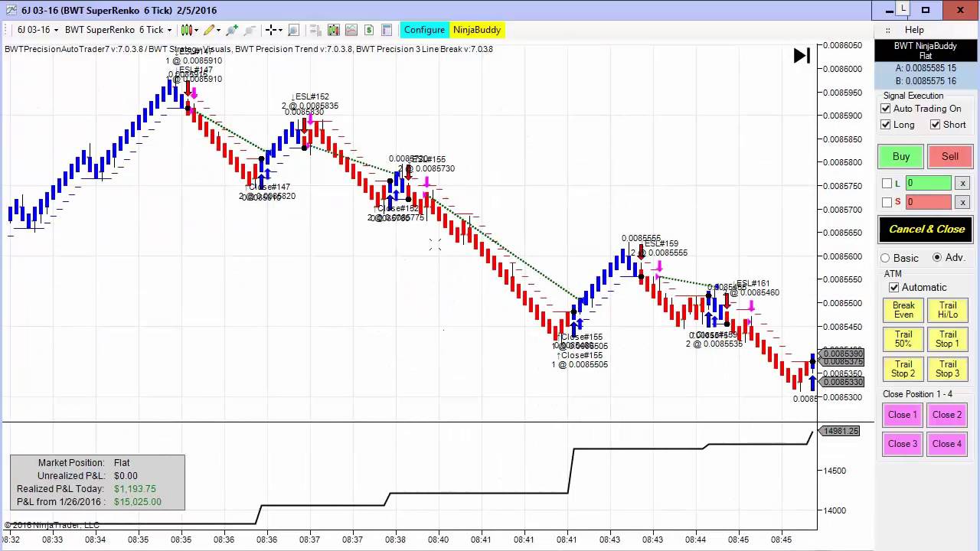Click the ESL#161 order label on chart

click(753, 284)
